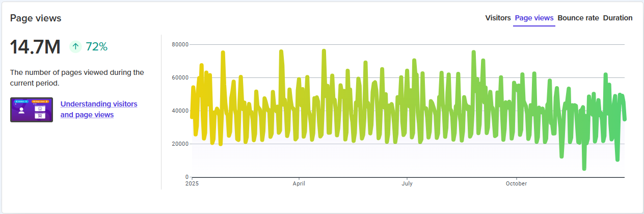The height and width of the screenshot is (214, 644).
Task: Click the orange Page views badge in the thumbnail
Action: [x=39, y=101]
